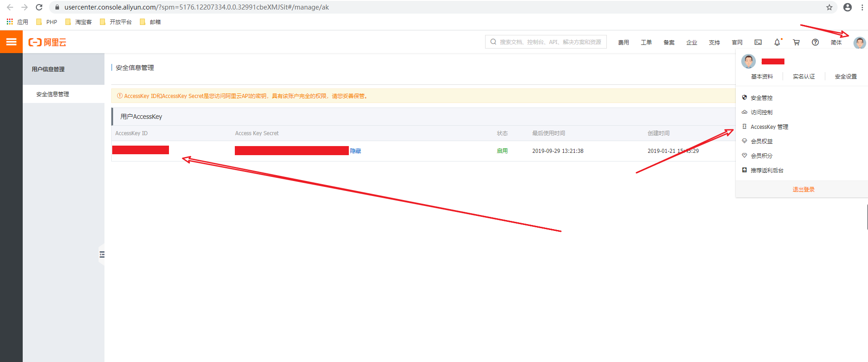The image size is (868, 362).
Task: Open the 支持 menu
Action: pyautogui.click(x=714, y=42)
